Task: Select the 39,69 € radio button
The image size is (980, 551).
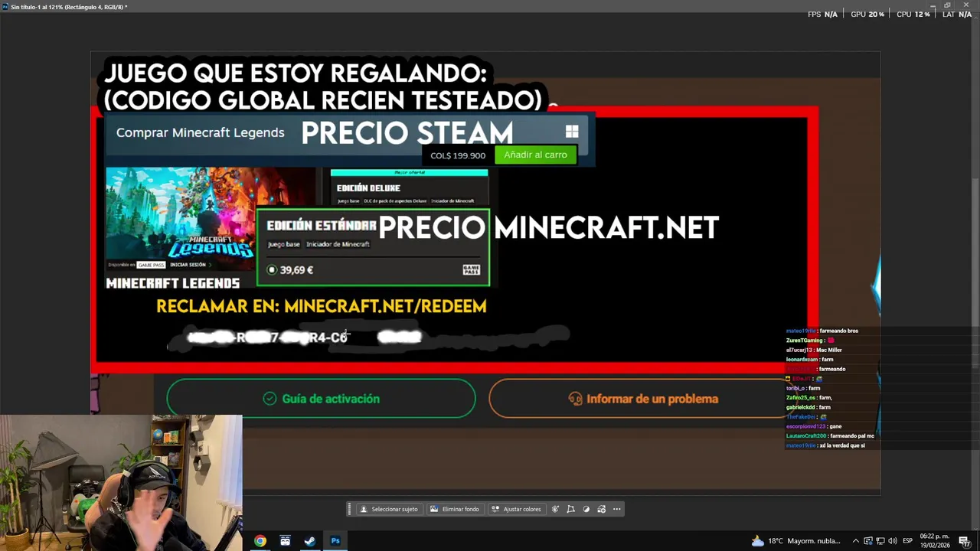Action: tap(272, 270)
